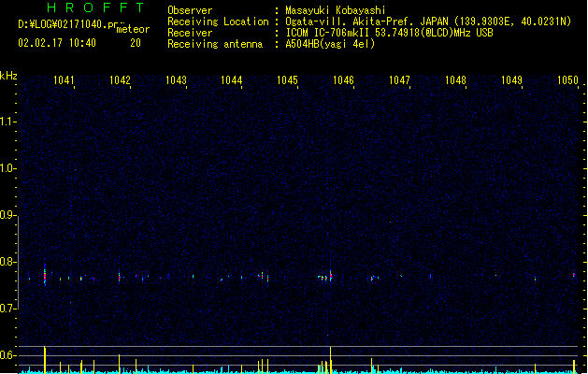Click the observer name Masayuki Kobayashi
Viewport: 588px width, 374px height.
(x=336, y=10)
